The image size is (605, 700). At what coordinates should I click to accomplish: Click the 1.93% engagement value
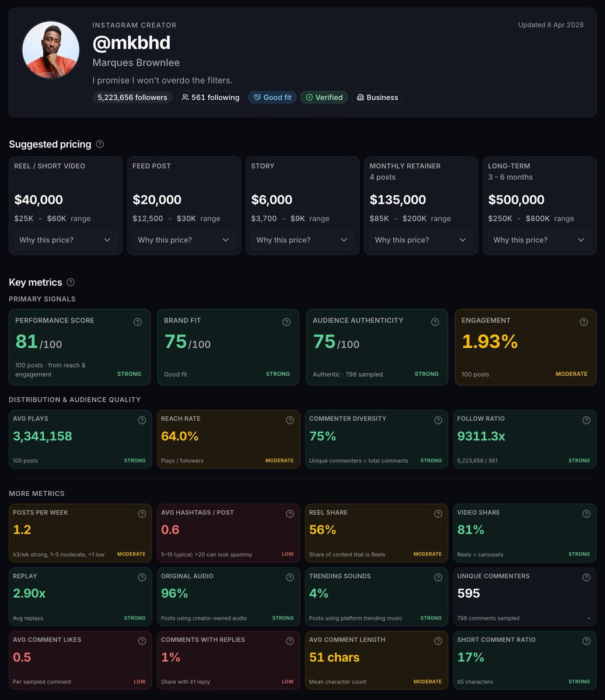pos(489,341)
